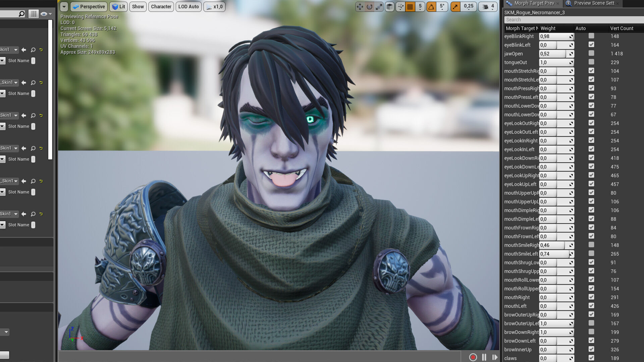644x362 pixels.
Task: Enable Auto checkbox for tongueOut
Action: click(x=591, y=62)
